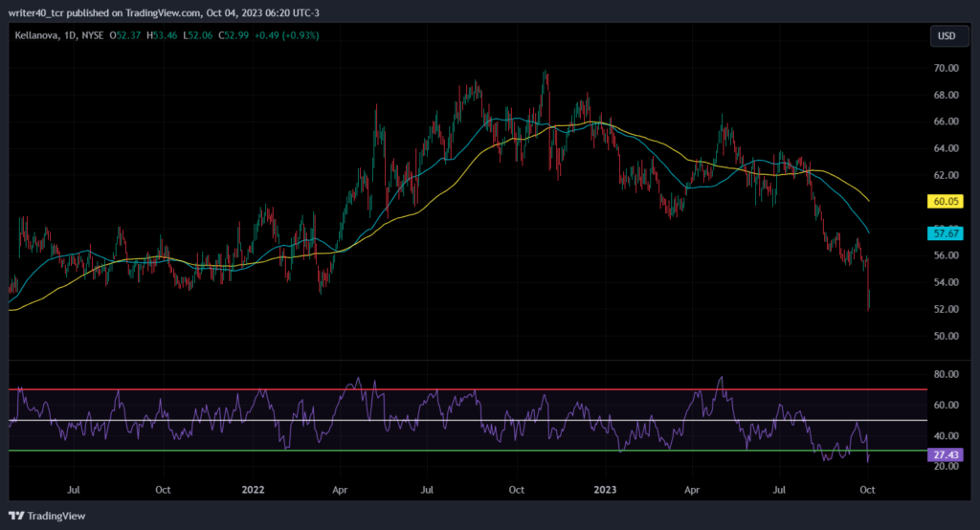Click the 54.00 price axis label

tap(947, 282)
